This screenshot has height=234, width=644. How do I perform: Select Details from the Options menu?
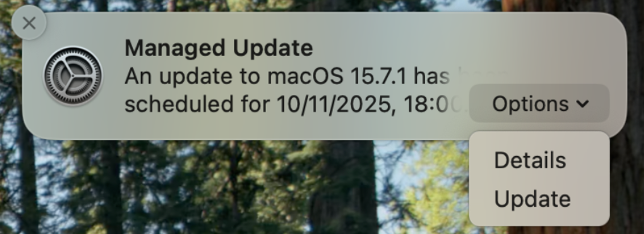[x=530, y=160]
